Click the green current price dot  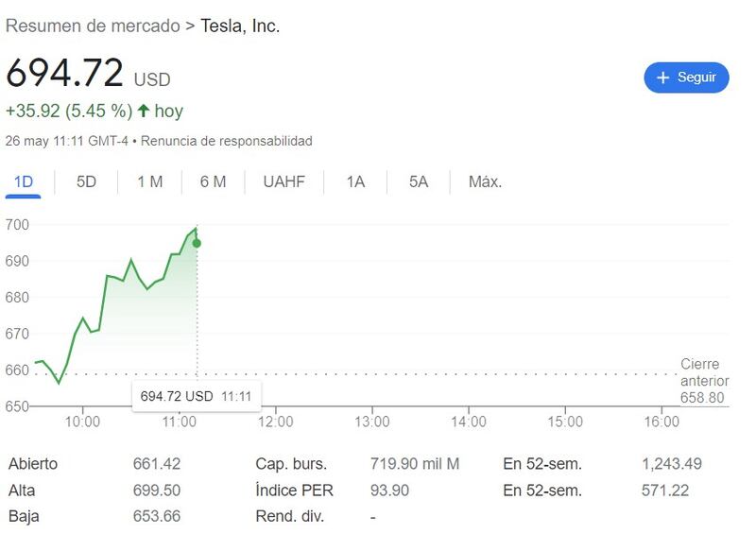(197, 243)
